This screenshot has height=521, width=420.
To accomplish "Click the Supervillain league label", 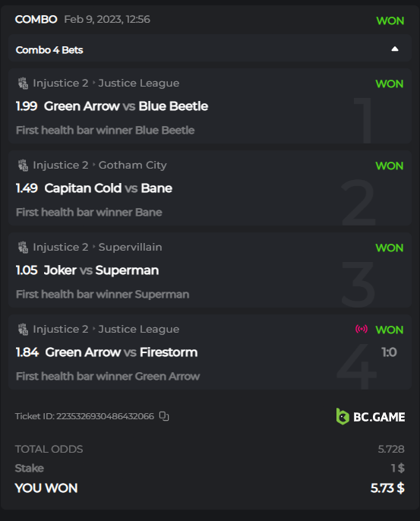I will [x=131, y=248].
